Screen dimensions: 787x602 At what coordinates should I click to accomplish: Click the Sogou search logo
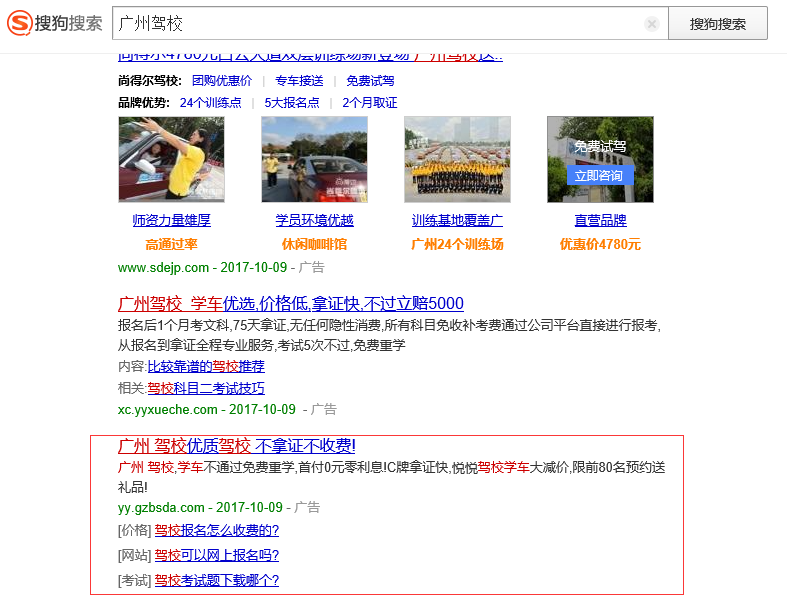coord(55,23)
